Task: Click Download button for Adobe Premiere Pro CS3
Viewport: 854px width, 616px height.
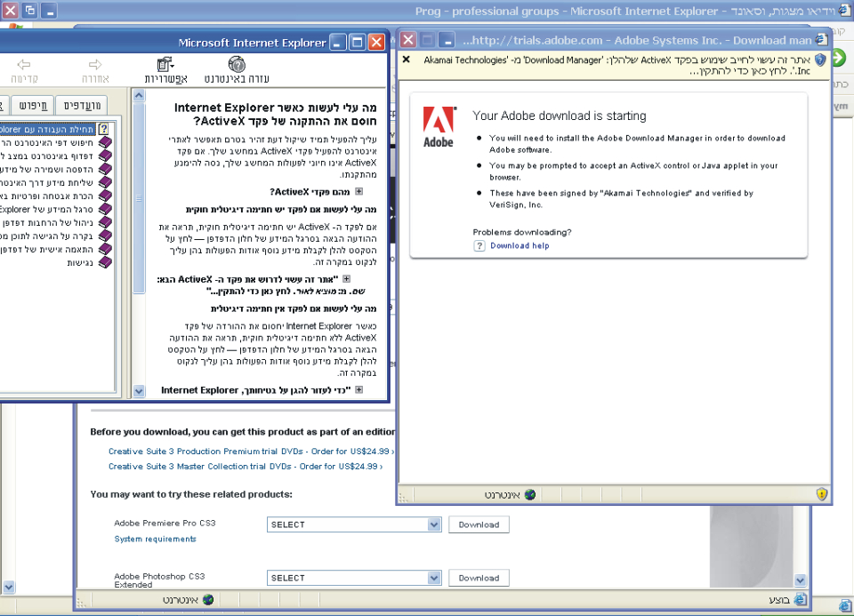Action: (x=479, y=524)
